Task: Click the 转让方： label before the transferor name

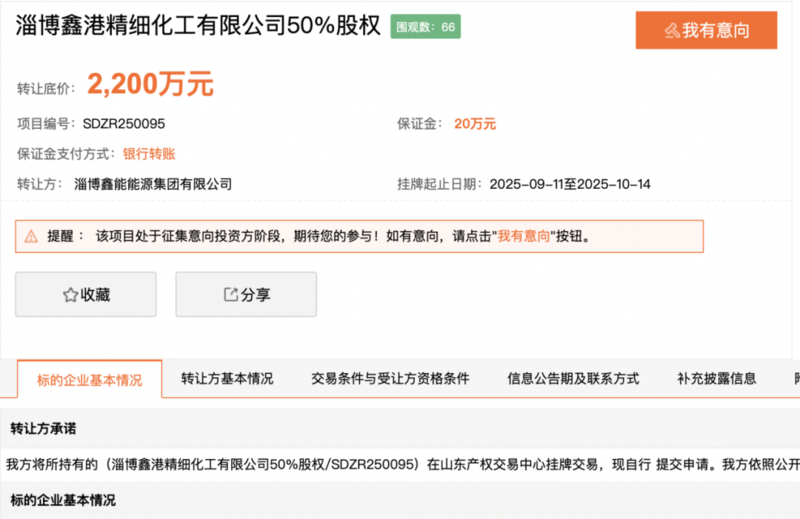Action: coord(39,184)
